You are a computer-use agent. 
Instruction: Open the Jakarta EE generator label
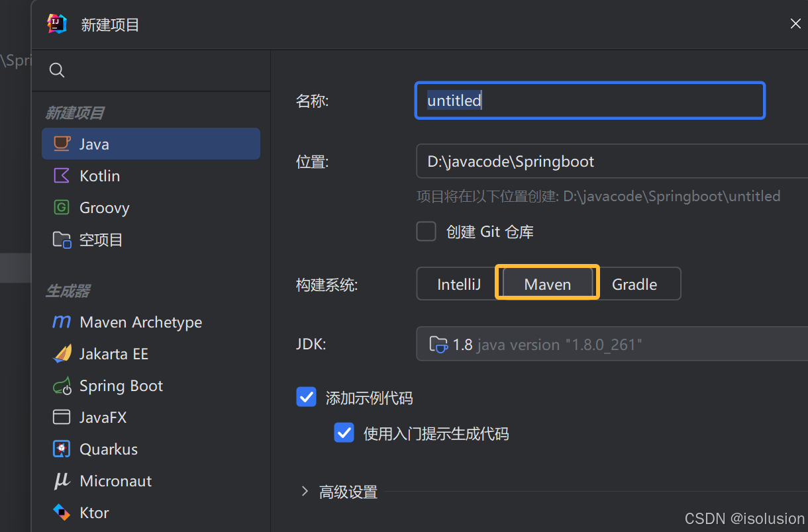(114, 353)
